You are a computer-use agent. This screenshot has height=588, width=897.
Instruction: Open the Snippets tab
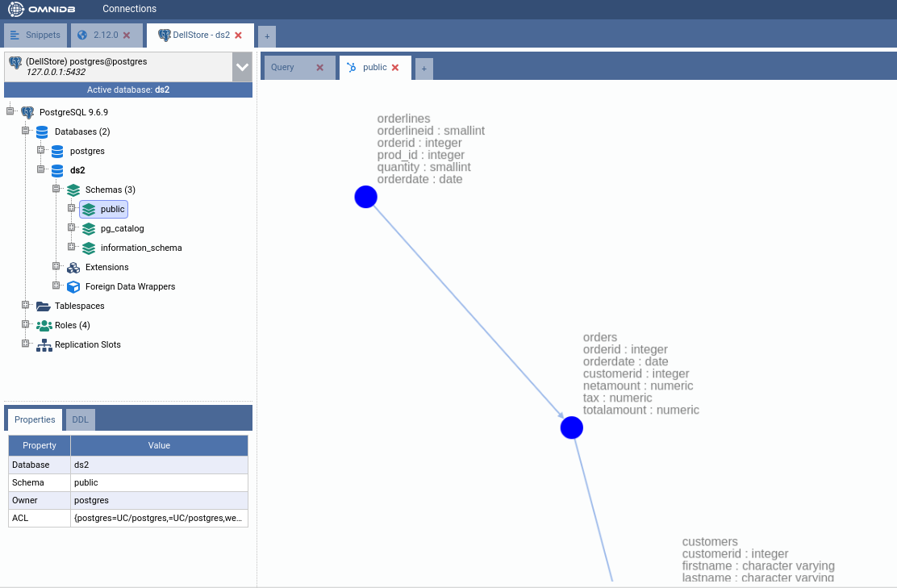tap(35, 35)
